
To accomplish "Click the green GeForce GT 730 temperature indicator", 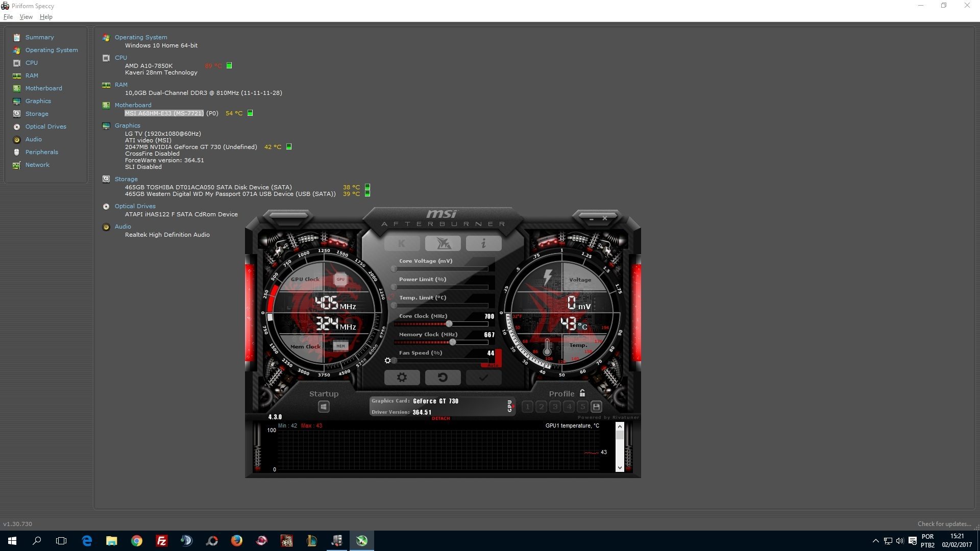I will coord(288,146).
